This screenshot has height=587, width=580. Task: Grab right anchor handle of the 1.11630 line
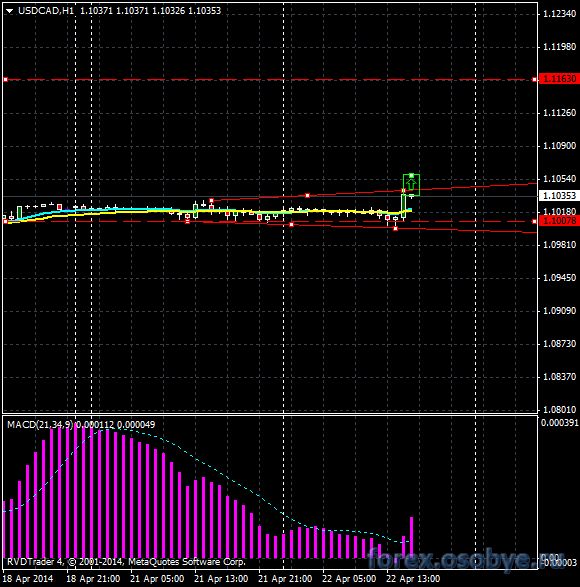point(534,79)
